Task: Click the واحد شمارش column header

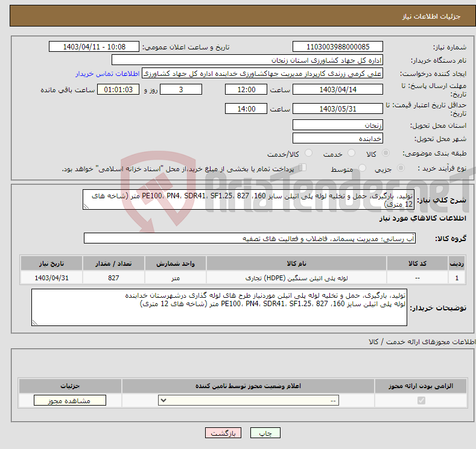Action: coord(176,263)
